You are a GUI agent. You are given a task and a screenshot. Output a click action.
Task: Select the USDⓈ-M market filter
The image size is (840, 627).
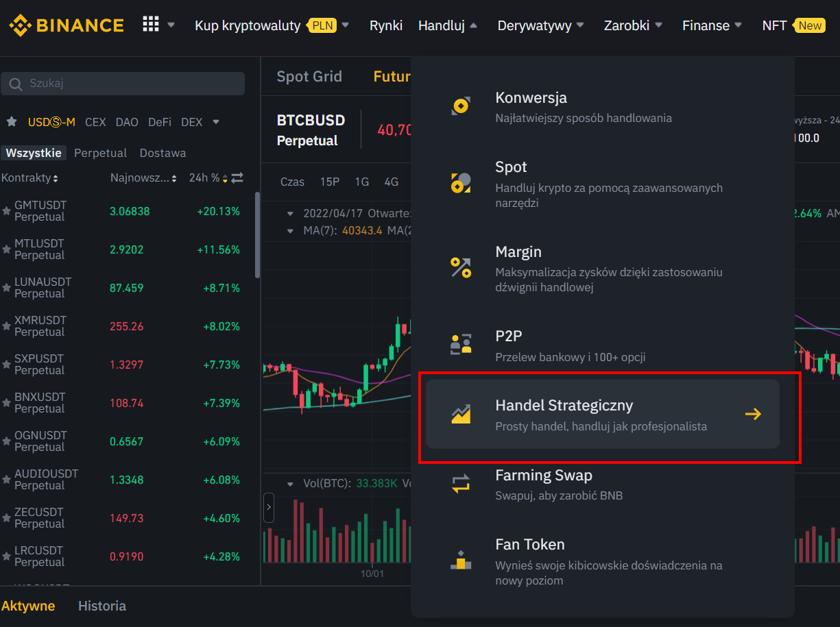click(x=51, y=122)
